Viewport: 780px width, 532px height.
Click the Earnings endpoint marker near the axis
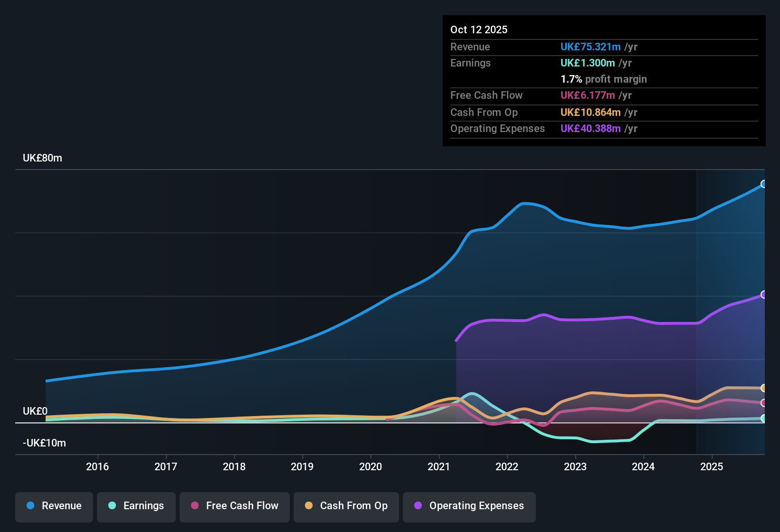click(763, 418)
